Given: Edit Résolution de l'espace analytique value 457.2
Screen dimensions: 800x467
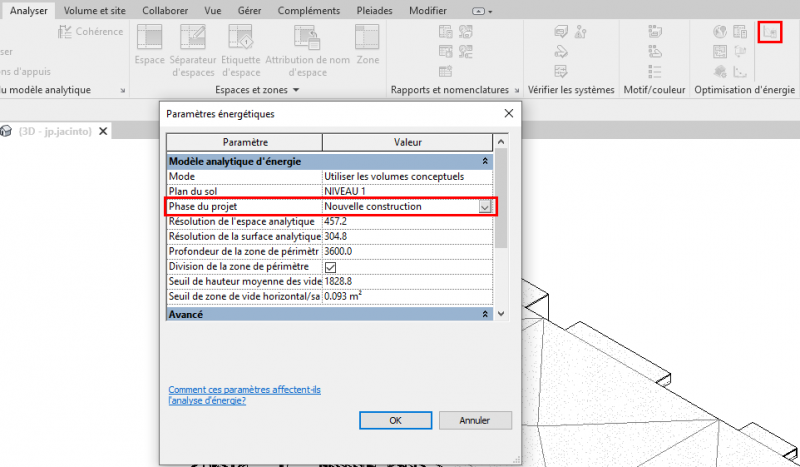Looking at the screenshot, I should pyautogui.click(x=408, y=222).
